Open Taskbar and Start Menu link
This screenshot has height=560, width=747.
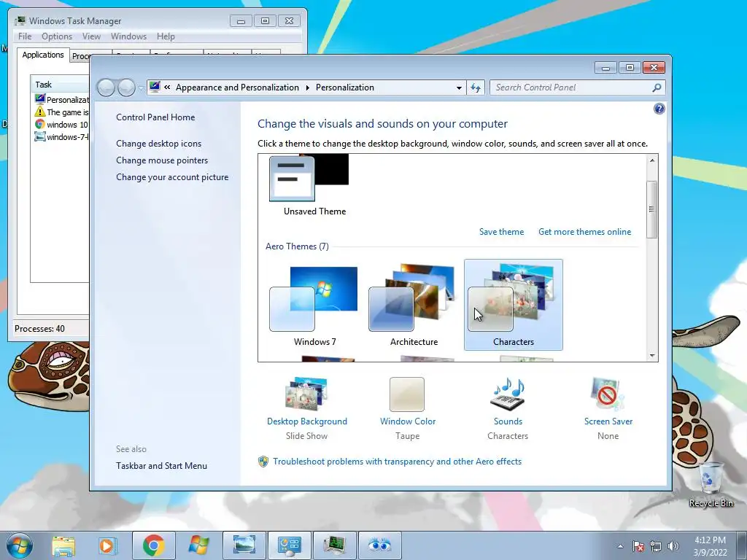[161, 466]
